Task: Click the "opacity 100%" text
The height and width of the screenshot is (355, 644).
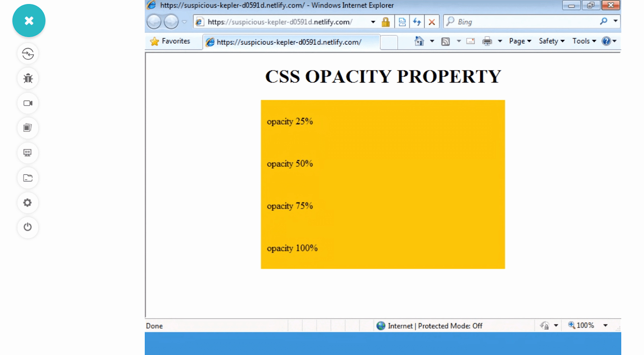Action: (x=292, y=248)
